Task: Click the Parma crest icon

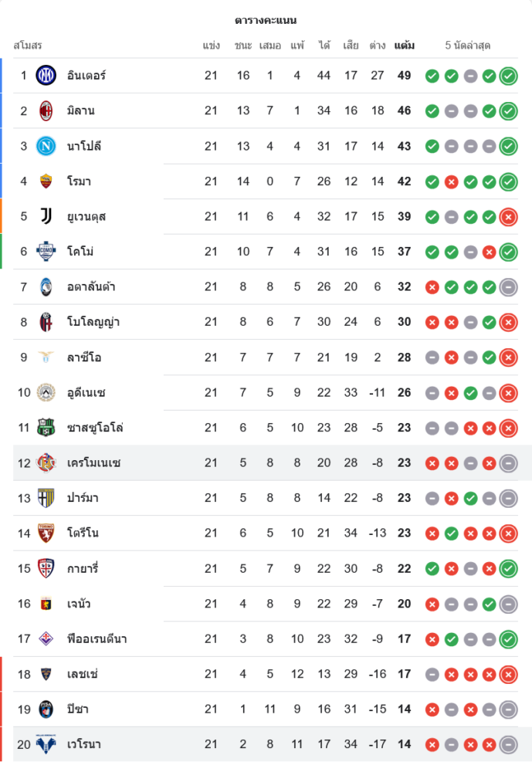Action: (46, 498)
